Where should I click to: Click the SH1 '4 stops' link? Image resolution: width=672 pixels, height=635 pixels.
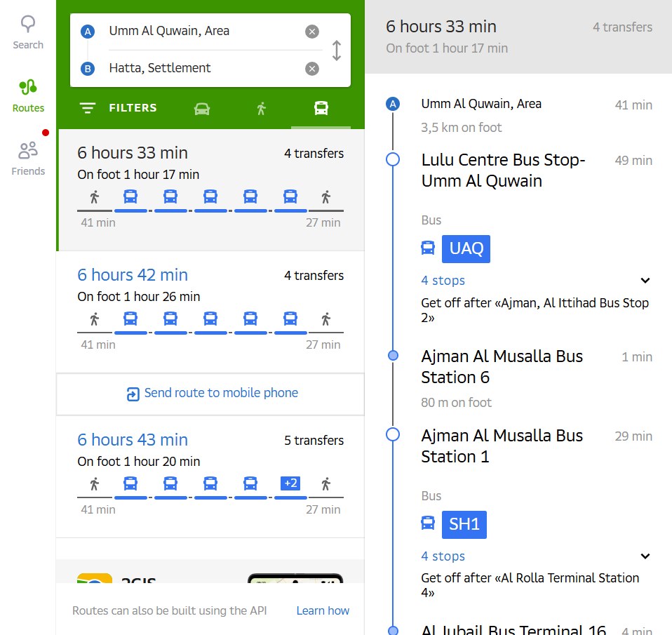[x=443, y=556]
